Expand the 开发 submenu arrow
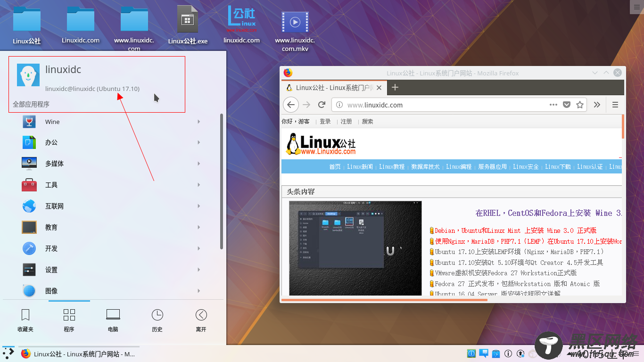 [x=199, y=248]
